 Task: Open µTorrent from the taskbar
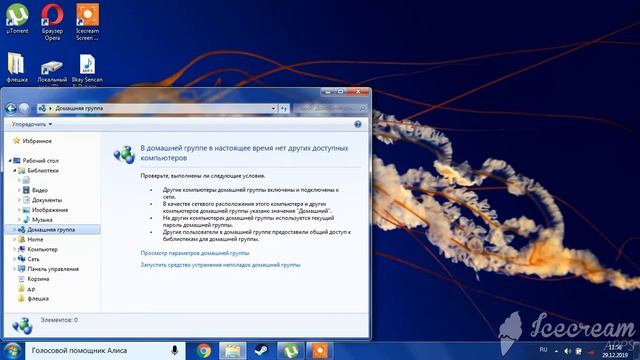(291, 351)
